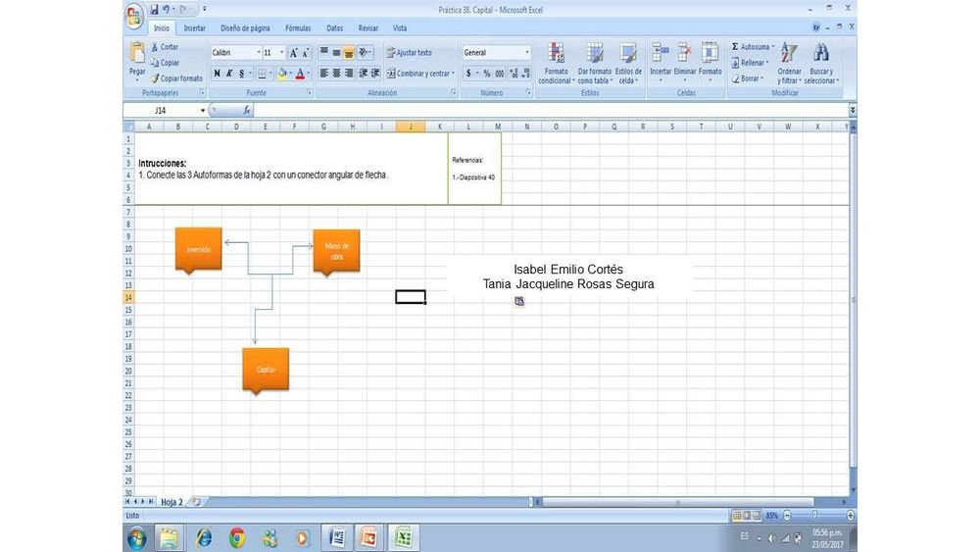
Task: Click the Autosuma button
Action: coord(752,47)
